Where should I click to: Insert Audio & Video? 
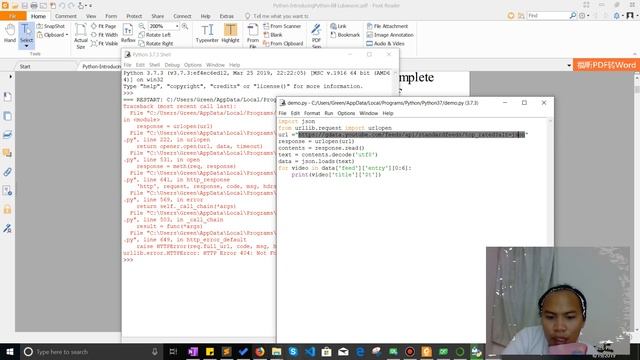[385, 43]
